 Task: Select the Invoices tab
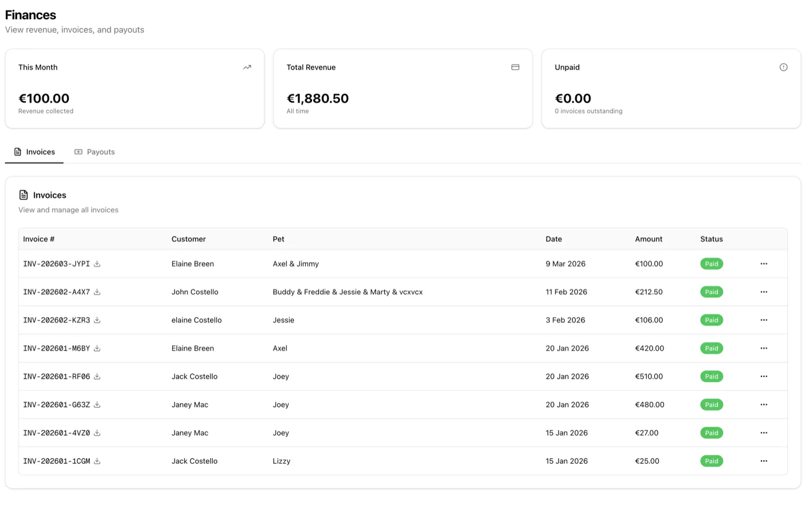34,151
